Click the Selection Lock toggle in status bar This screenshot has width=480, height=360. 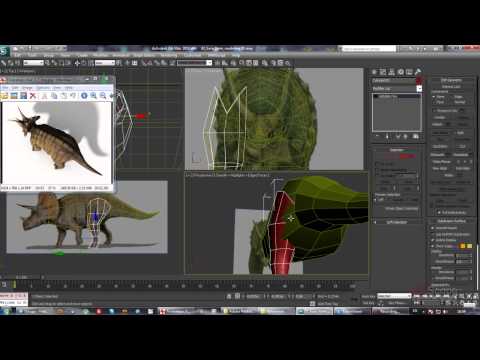(229, 296)
